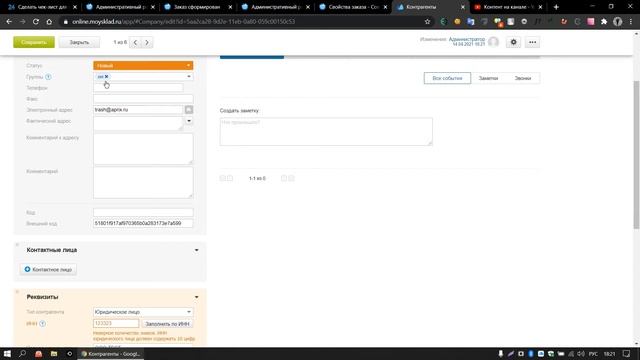640x360 pixels.
Task: Click the Создать заметку text area
Action: pos(326,131)
